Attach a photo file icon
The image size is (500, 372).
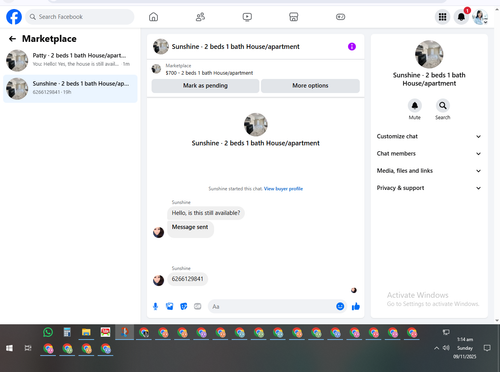[x=169, y=306]
